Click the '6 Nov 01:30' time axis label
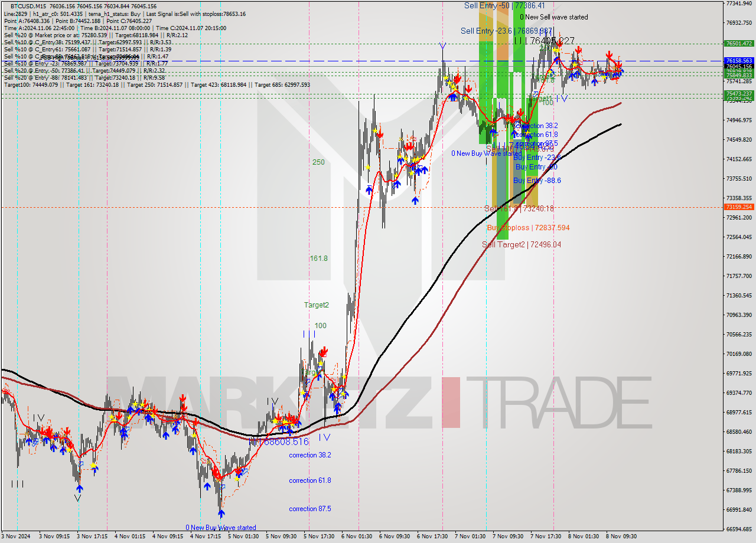756x543 pixels. [357, 537]
